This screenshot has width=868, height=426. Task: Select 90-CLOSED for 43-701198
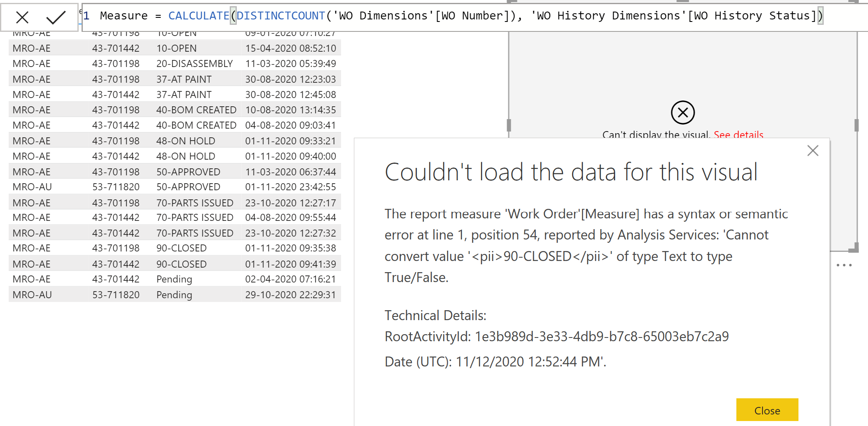[181, 248]
